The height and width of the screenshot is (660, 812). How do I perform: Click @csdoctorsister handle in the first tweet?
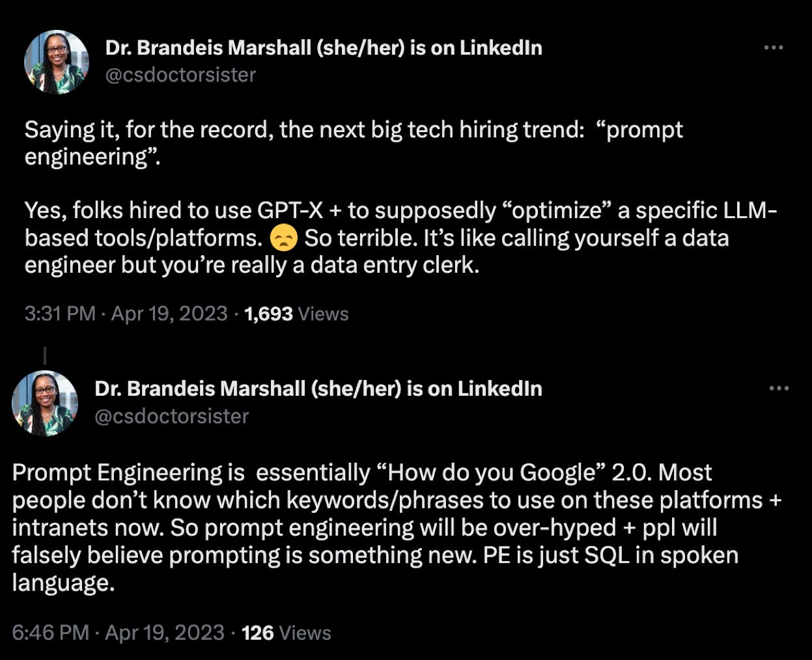pos(180,75)
